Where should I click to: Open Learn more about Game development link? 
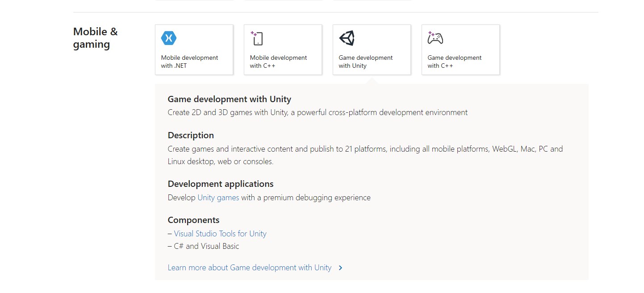click(250, 268)
